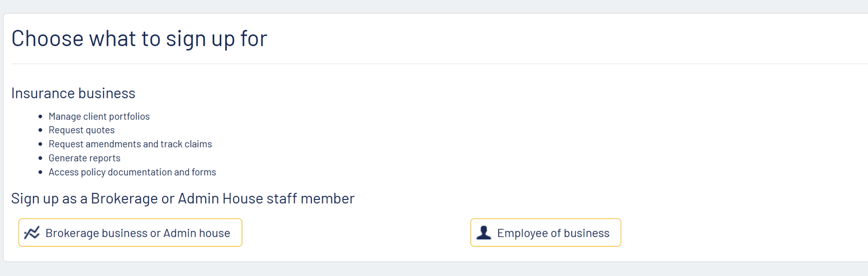
Task: Select 'Manage client portfolios' list text
Action: [x=99, y=116]
